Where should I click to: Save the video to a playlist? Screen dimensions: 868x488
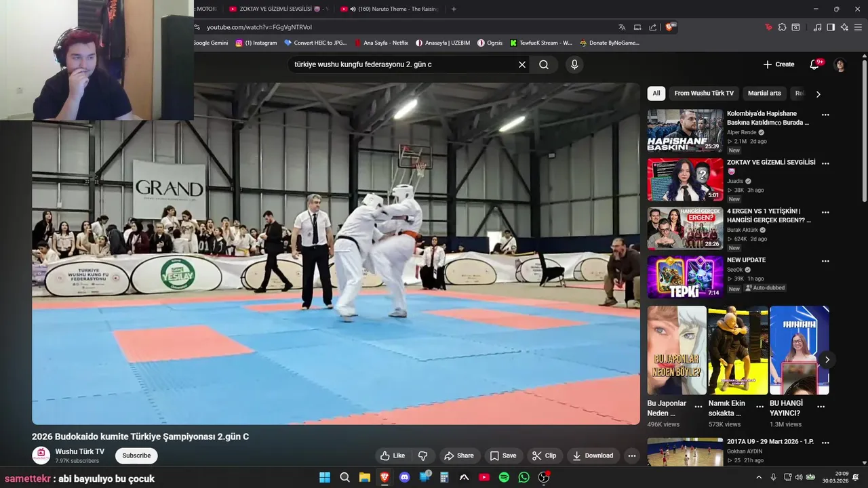tap(503, 455)
